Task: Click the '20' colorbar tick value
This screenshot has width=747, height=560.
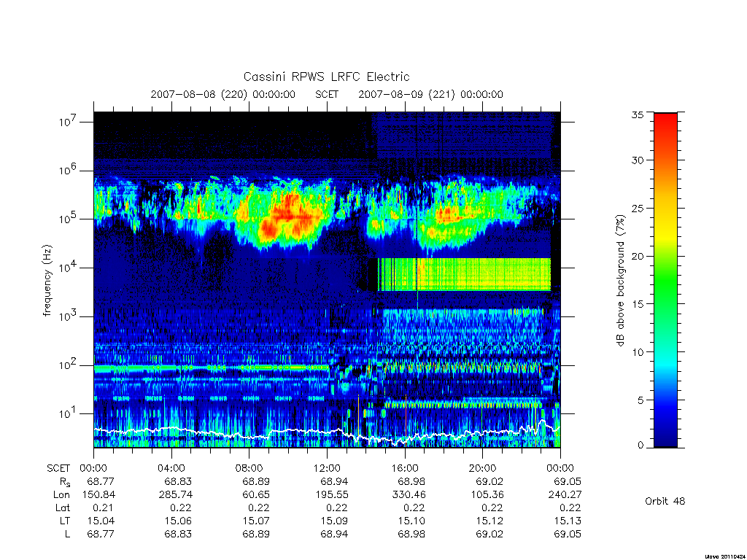Action: click(x=637, y=256)
